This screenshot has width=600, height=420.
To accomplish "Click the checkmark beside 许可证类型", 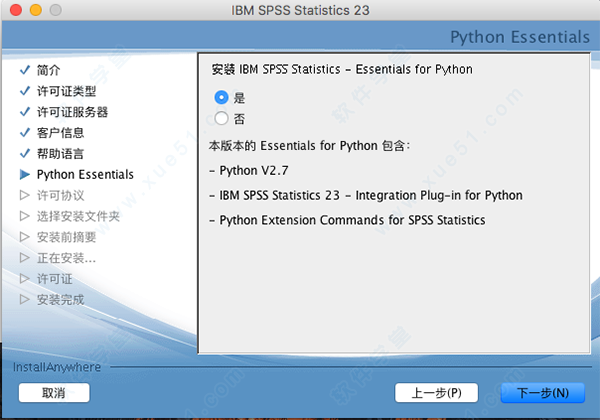I will pyautogui.click(x=25, y=91).
